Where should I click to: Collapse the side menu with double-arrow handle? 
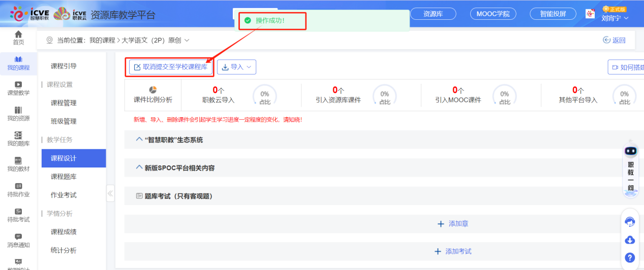click(110, 193)
